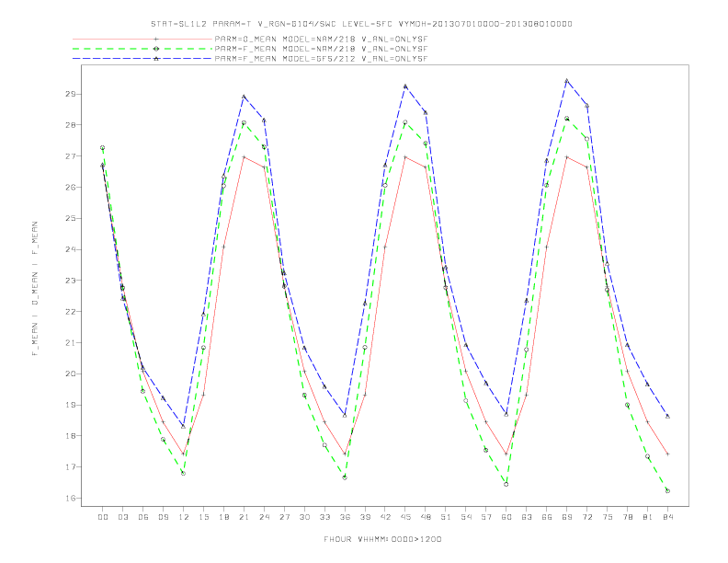Click the green NAM circle marker at hour 60

506,485
